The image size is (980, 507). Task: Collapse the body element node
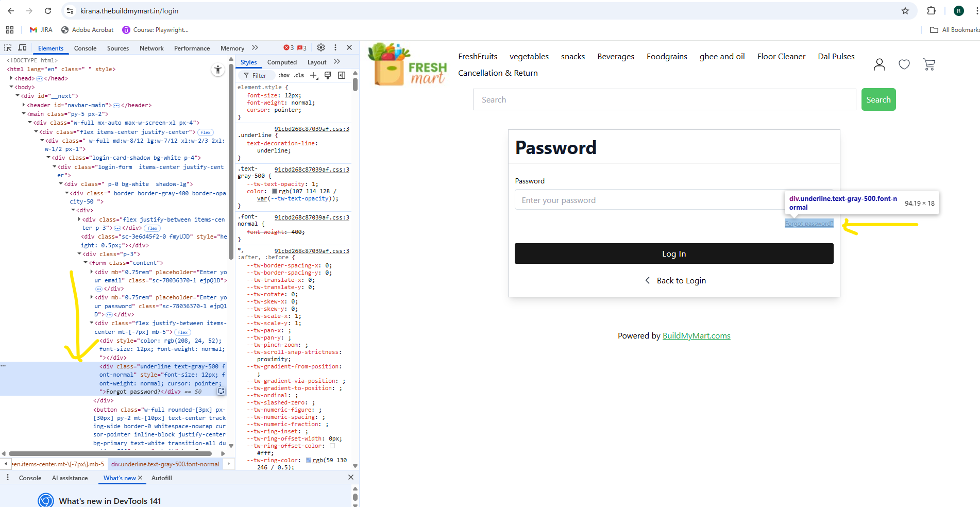11,87
